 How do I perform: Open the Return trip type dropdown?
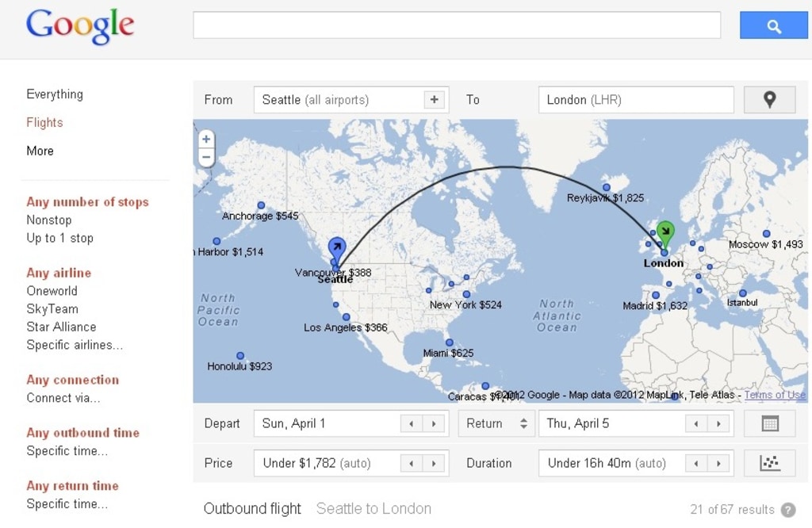(496, 423)
